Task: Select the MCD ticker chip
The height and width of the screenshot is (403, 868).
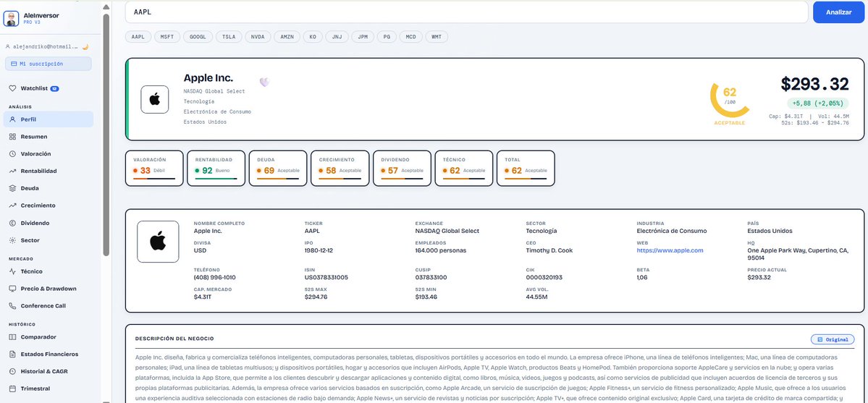Action: pyautogui.click(x=410, y=36)
